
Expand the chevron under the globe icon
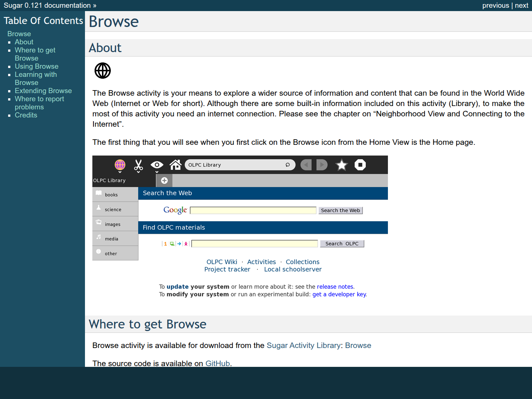pos(120,172)
